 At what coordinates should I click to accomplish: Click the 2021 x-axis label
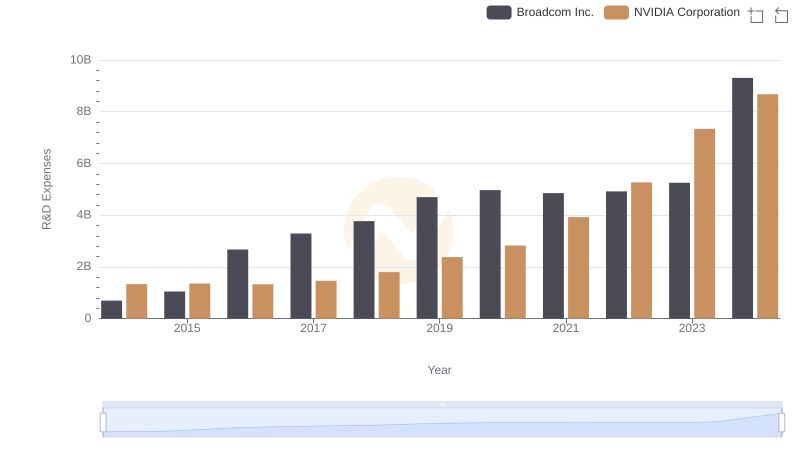[x=566, y=328]
